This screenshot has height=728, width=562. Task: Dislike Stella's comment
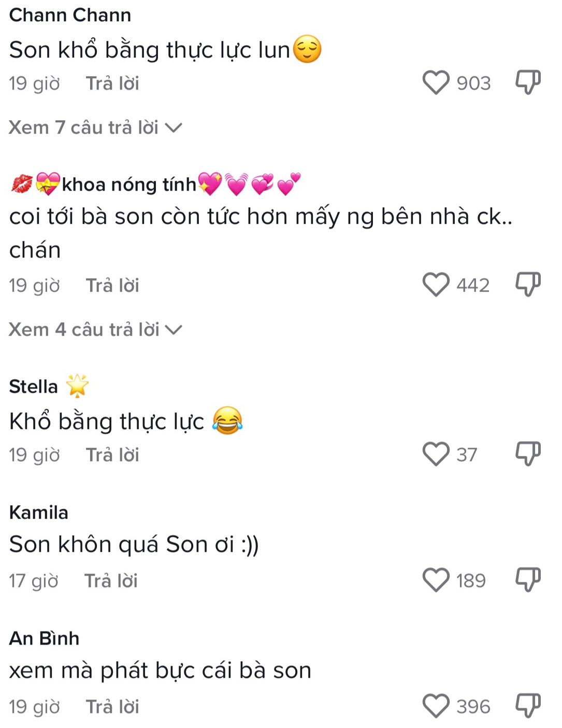pyautogui.click(x=528, y=454)
